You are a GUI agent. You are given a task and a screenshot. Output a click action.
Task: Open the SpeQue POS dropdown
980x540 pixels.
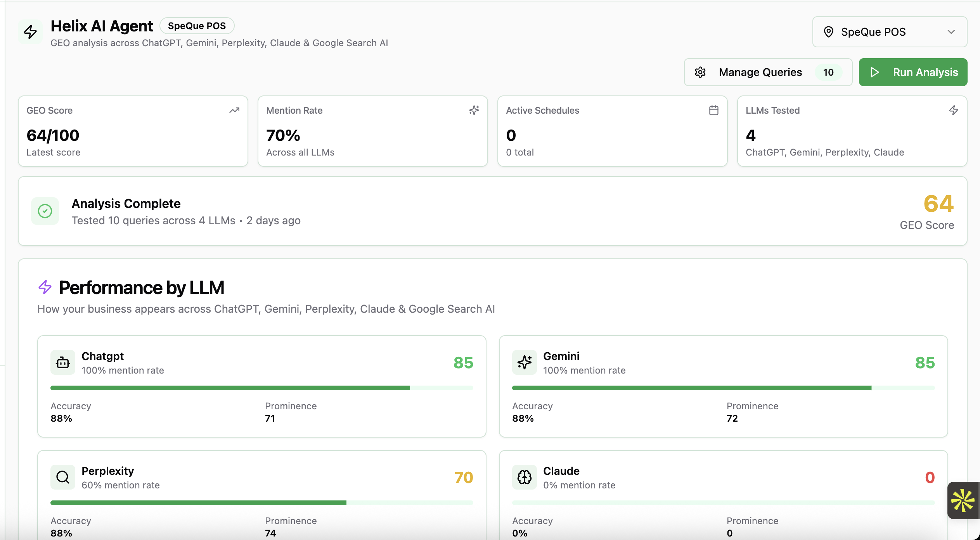point(951,32)
